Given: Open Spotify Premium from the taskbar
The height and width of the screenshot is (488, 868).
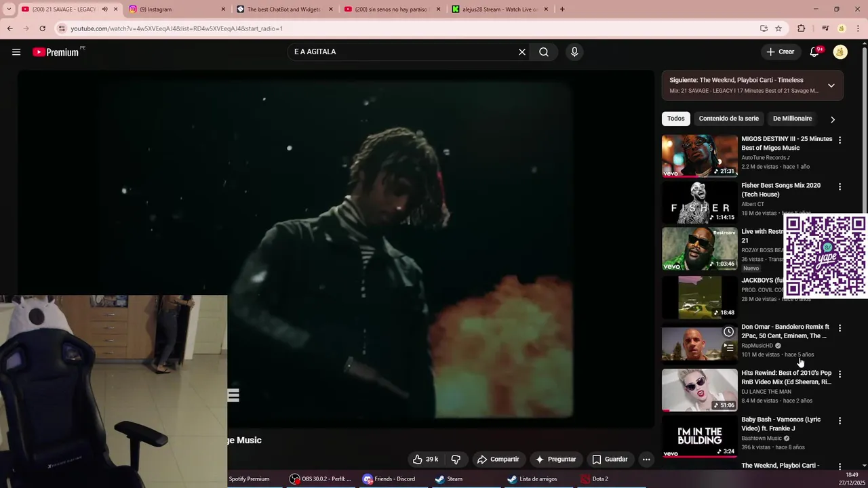Looking at the screenshot, I should pos(248,479).
